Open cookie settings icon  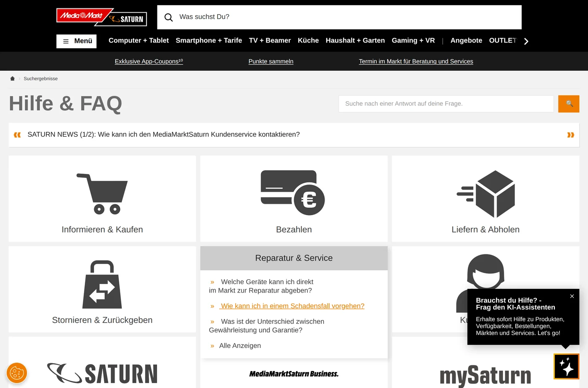coord(17,373)
